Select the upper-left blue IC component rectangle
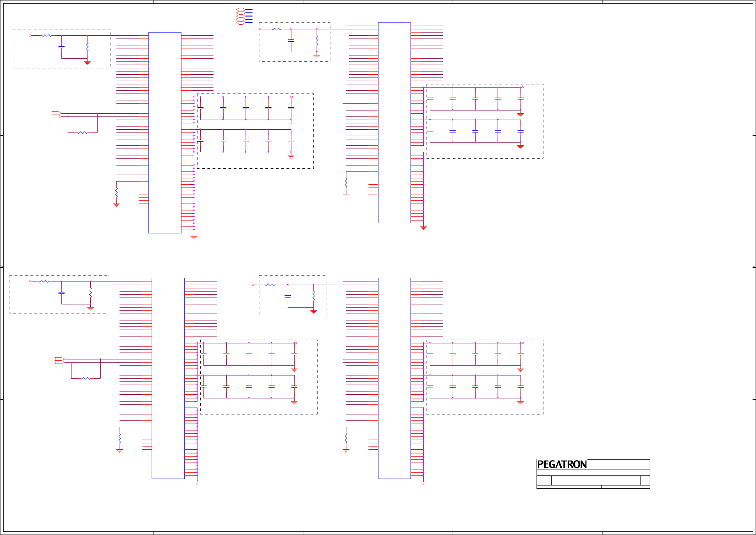 pyautogui.click(x=165, y=132)
